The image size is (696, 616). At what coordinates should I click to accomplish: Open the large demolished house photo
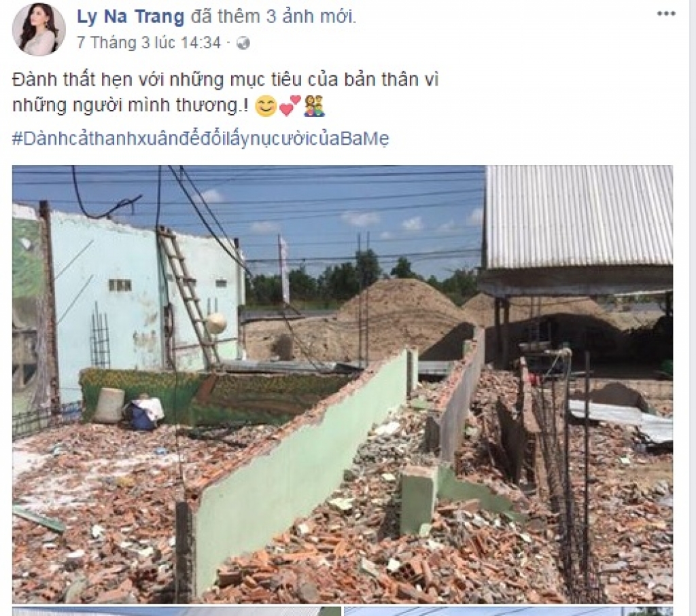[343, 384]
